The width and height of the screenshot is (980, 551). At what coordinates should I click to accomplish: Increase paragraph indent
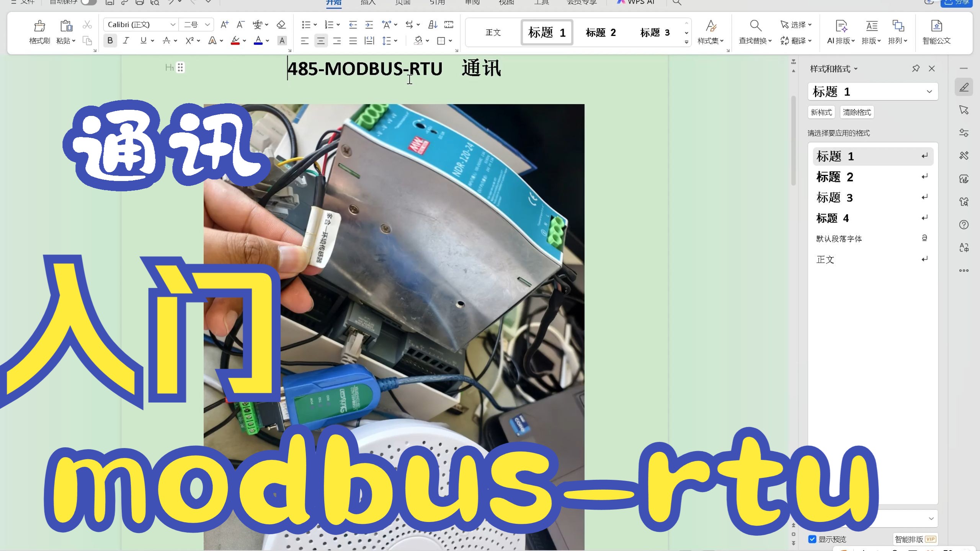coord(369,25)
